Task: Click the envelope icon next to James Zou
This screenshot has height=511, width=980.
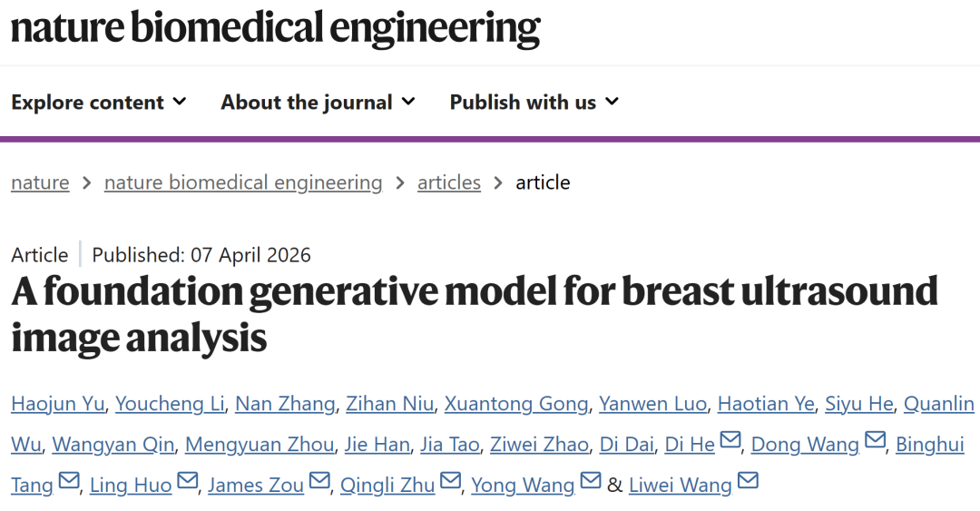Action: (x=319, y=482)
